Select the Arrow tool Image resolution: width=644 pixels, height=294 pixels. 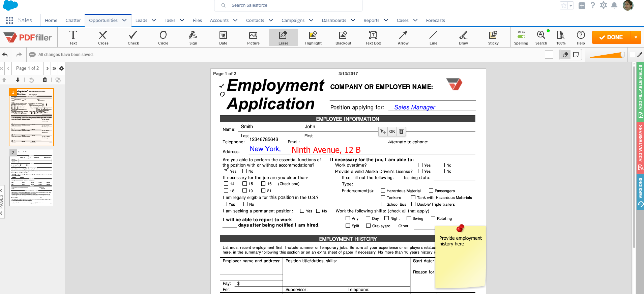(x=403, y=37)
